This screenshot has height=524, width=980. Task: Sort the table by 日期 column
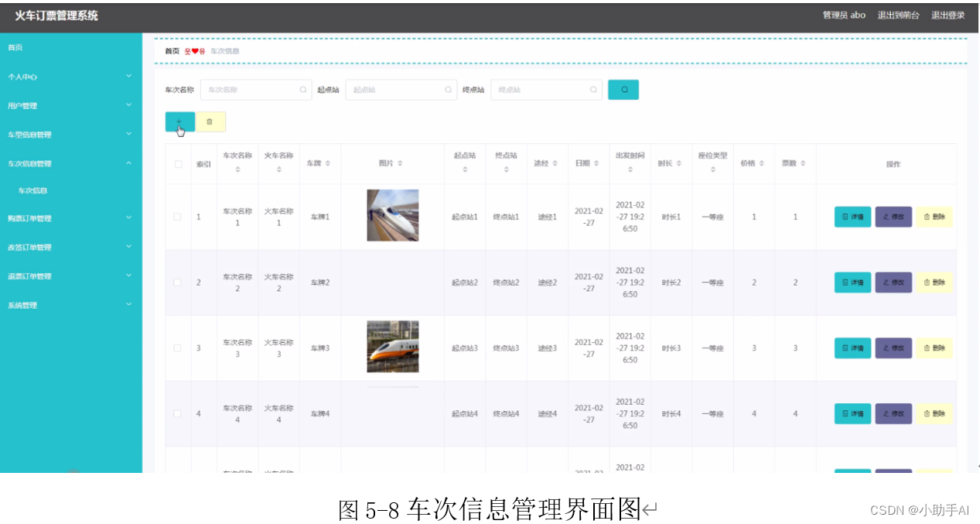588,163
